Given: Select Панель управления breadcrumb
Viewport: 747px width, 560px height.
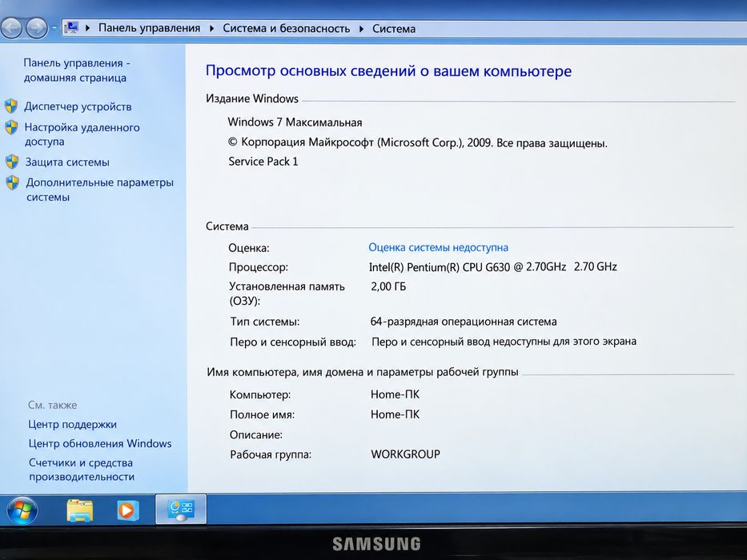Looking at the screenshot, I should pyautogui.click(x=149, y=28).
